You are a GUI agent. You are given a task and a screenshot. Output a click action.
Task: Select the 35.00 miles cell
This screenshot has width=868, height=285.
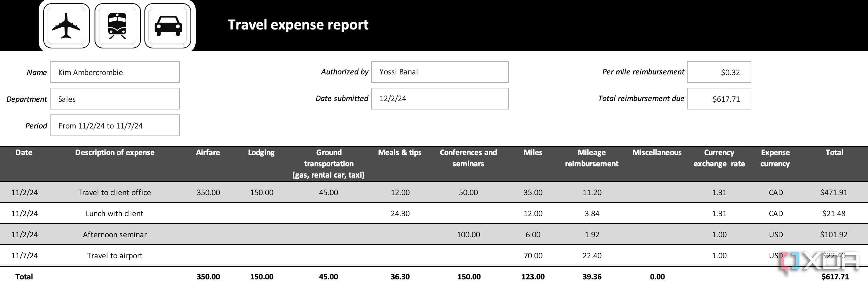(533, 192)
